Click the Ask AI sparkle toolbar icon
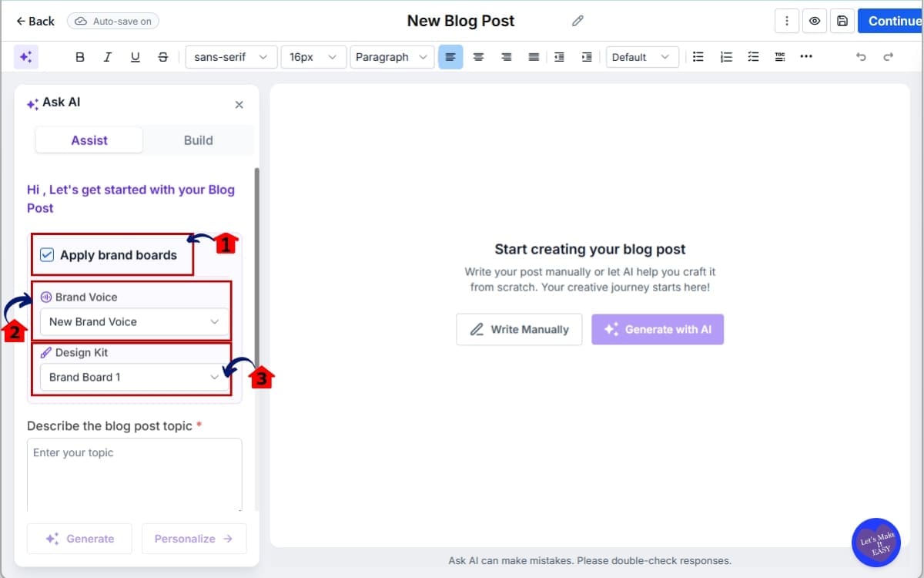Screen dimensions: 924x578 25,57
